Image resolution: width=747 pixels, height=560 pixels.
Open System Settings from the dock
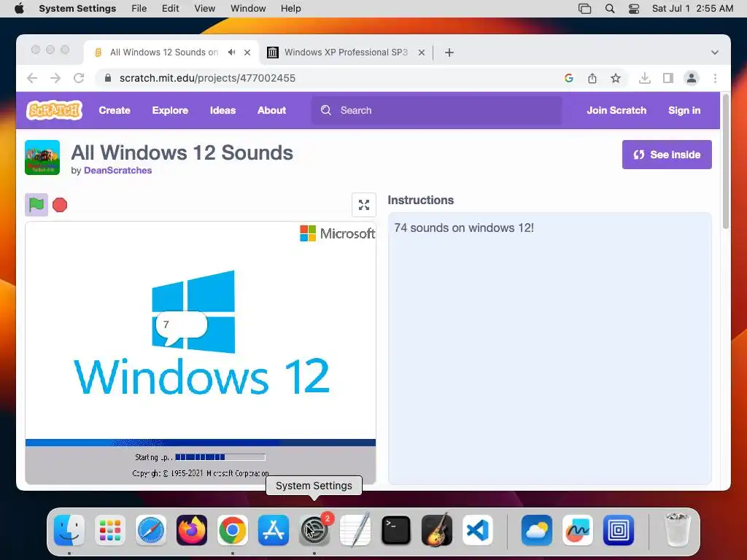[314, 530]
